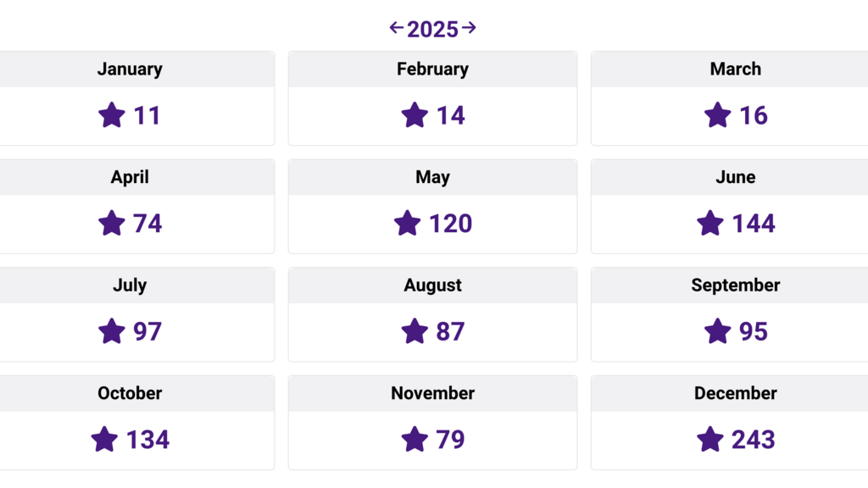Click the star next to April's total
Viewport: 868px width, 488px height.
click(x=111, y=223)
